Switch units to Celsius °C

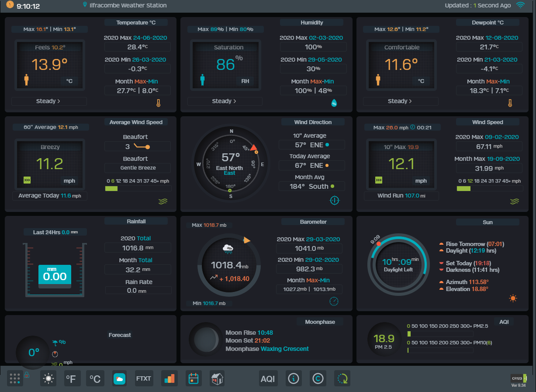95,378
